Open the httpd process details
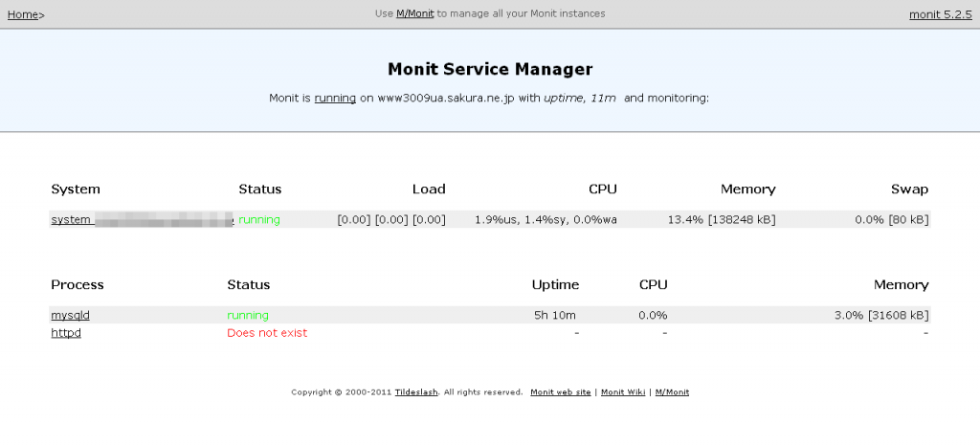This screenshot has width=980, height=446. click(66, 333)
